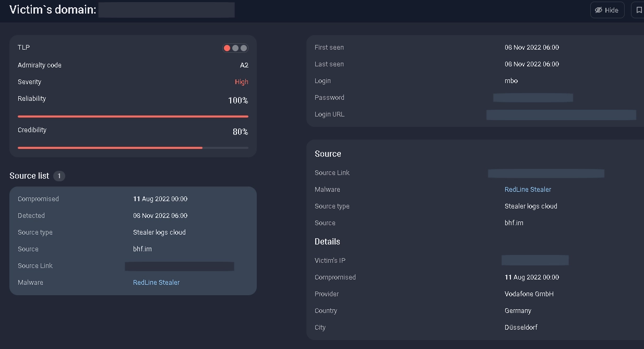644x349 pixels.
Task: Click the Hide button with the eye icon
Action: tap(607, 10)
